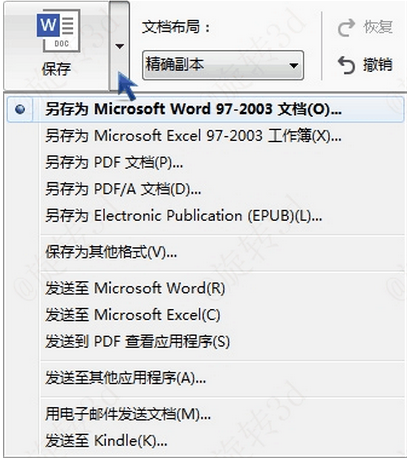The height and width of the screenshot is (459, 408).
Task: Click the undo curved arrow icon
Action: point(347,65)
